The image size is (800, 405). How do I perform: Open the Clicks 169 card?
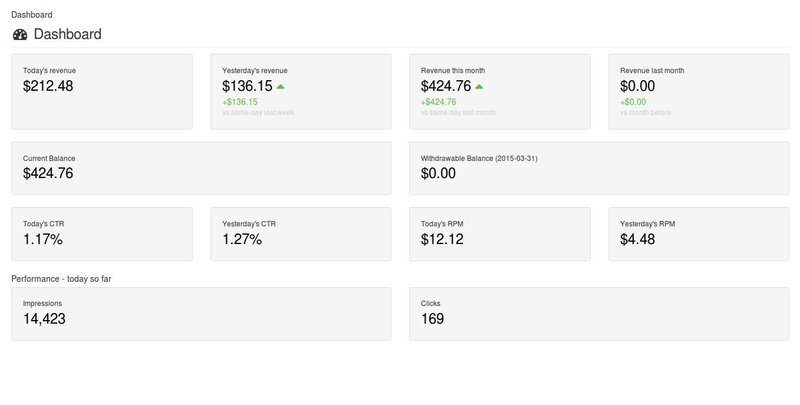coord(599,314)
